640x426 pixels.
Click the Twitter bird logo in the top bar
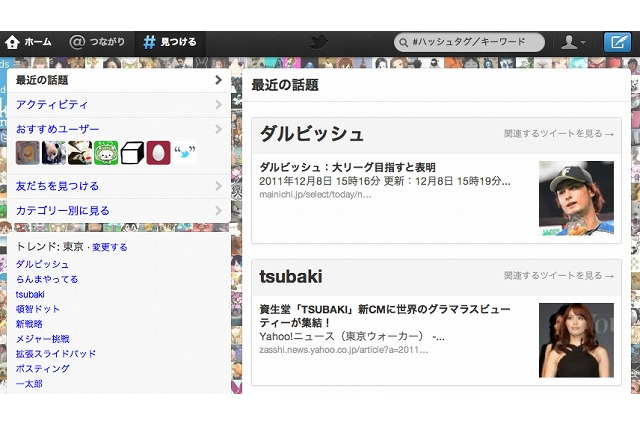(319, 42)
